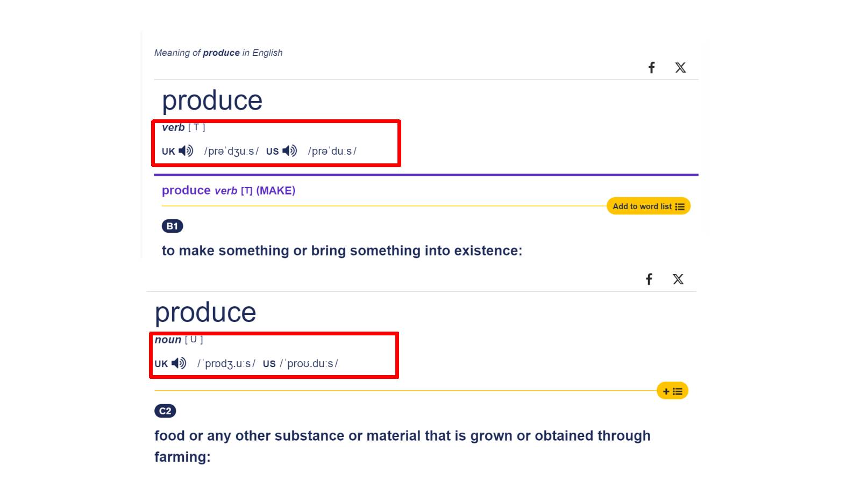Click the B1 level badge
Viewport: 868px width, 488px height.
[172, 226]
